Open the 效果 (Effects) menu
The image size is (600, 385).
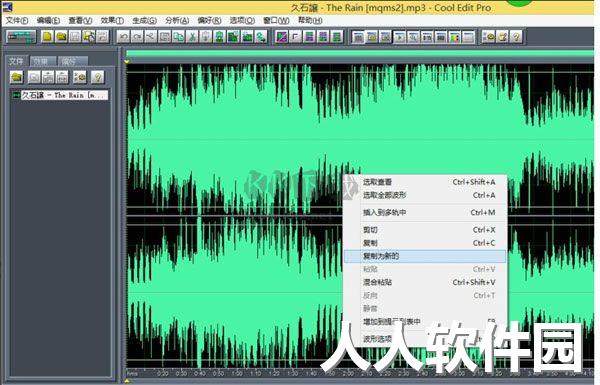pyautogui.click(x=112, y=20)
